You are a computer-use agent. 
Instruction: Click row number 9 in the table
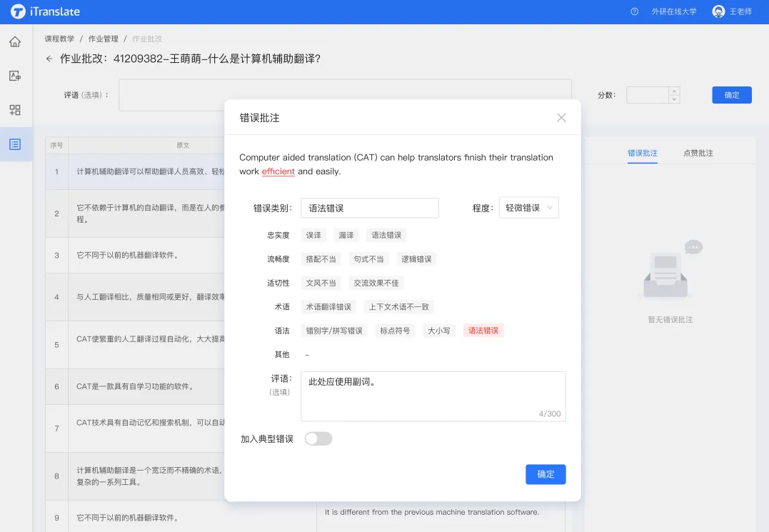(57, 517)
